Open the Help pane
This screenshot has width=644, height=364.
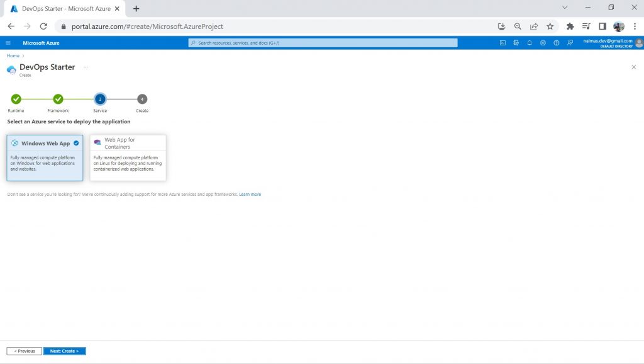pyautogui.click(x=557, y=43)
